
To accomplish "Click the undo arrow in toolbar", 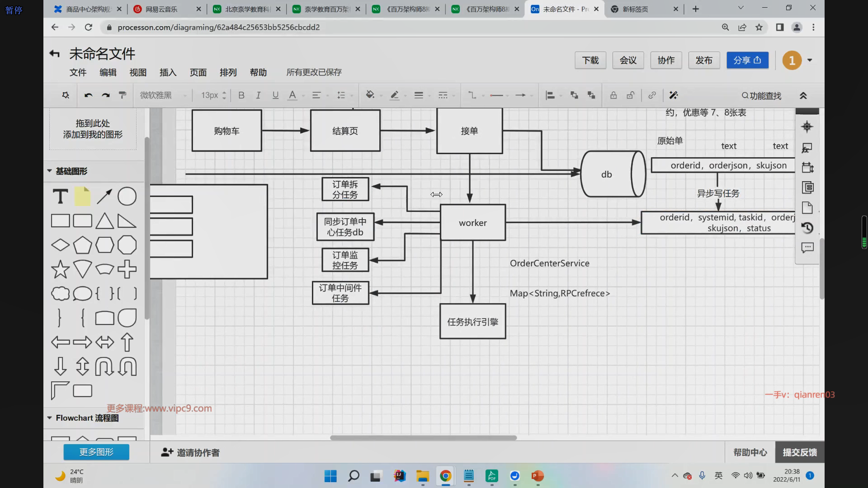I will (x=89, y=95).
